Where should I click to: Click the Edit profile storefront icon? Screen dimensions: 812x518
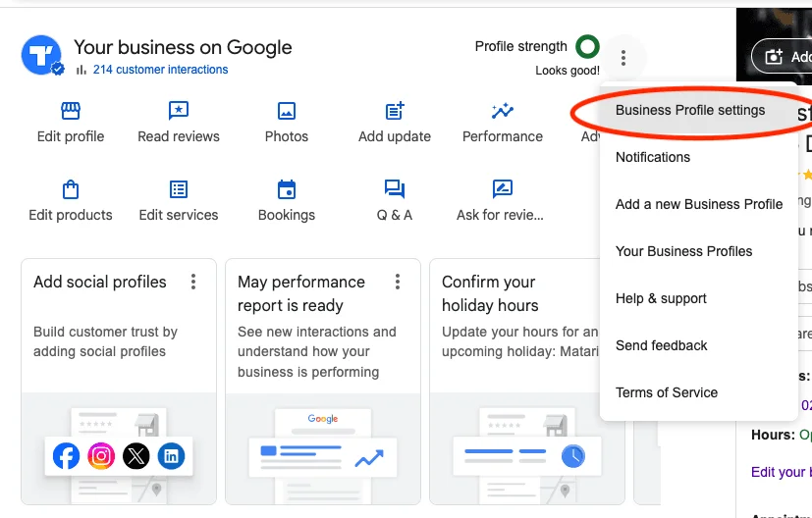(x=71, y=111)
